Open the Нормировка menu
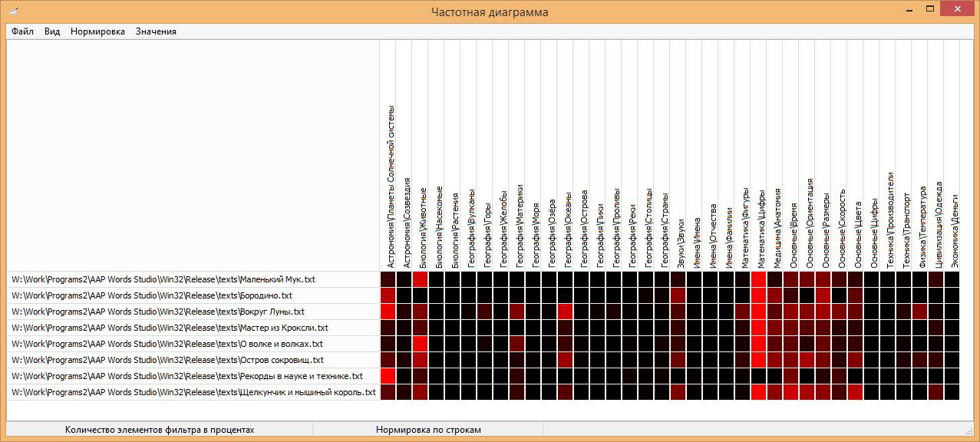980x442 pixels. 97,31
